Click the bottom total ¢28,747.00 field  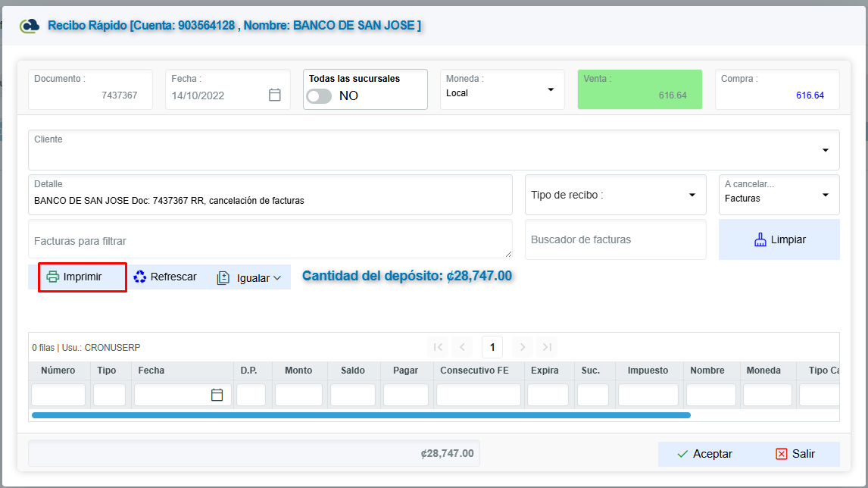click(x=254, y=453)
